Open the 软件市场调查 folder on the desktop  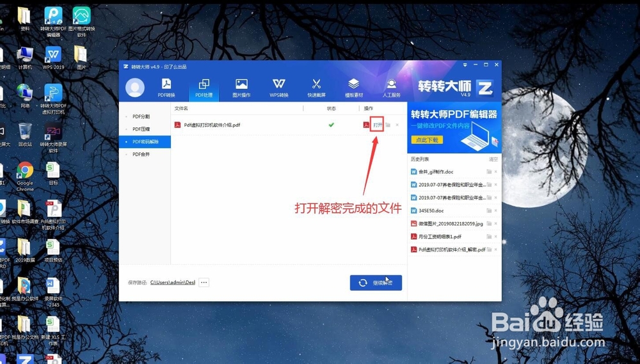coord(25,212)
